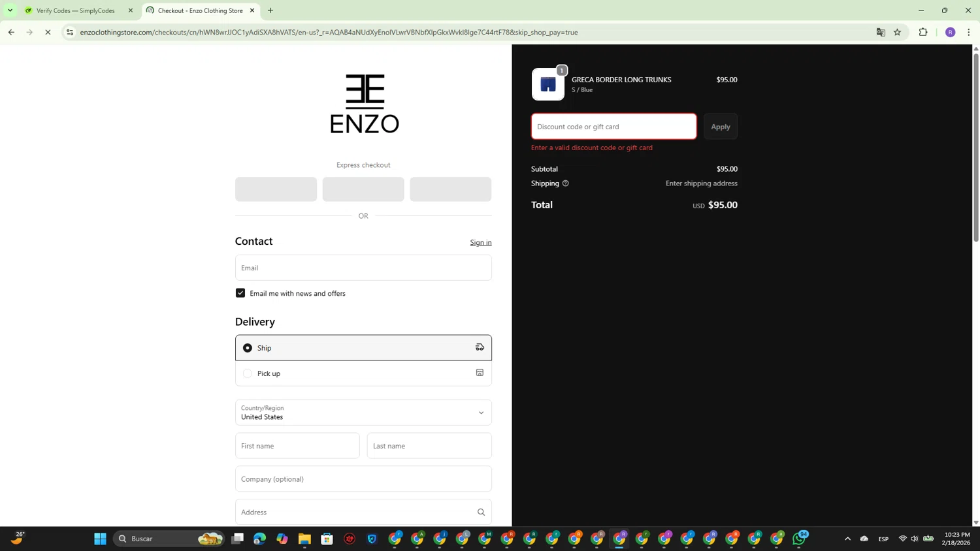Click the OneDrive cloud tray icon

click(x=864, y=539)
